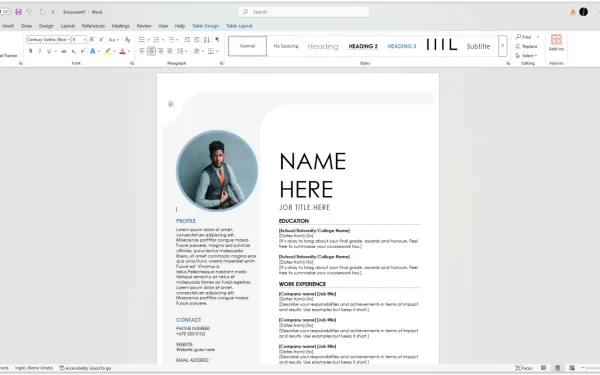600x375 pixels.
Task: Open the Table Design tab
Action: tap(205, 26)
